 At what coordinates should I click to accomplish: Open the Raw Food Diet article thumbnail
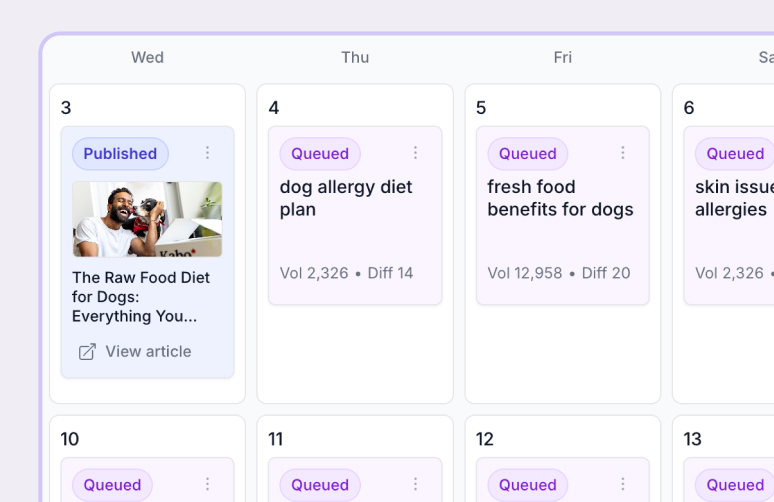(147, 219)
